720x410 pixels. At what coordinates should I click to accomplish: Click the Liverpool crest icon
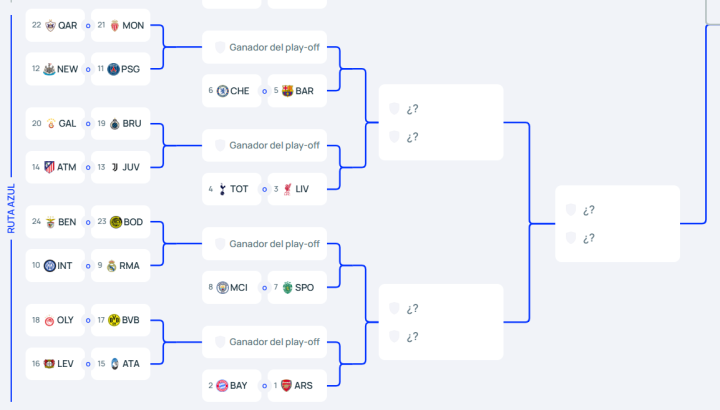point(287,189)
